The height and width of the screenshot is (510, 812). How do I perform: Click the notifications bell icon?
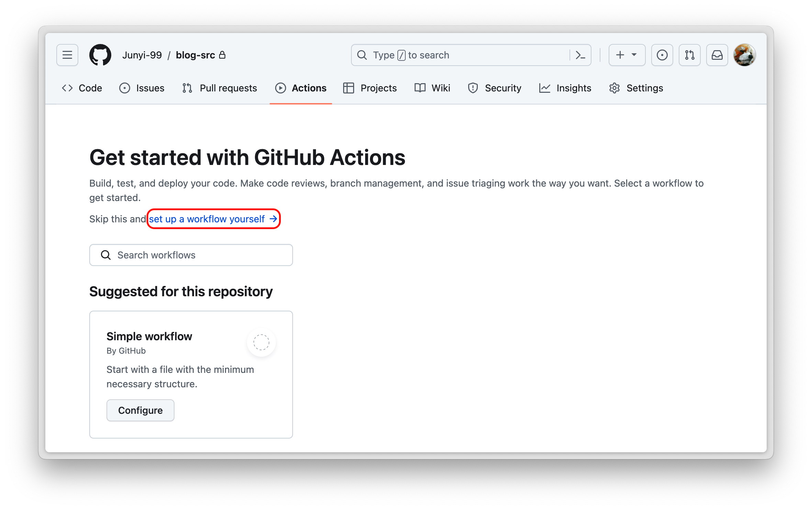716,55
